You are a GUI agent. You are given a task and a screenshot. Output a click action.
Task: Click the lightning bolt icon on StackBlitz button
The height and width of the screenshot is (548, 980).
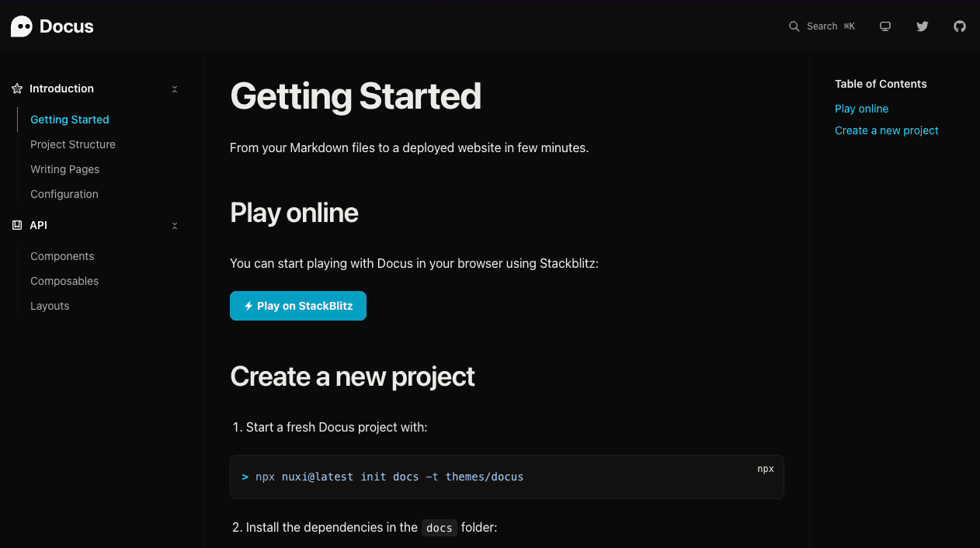point(248,306)
